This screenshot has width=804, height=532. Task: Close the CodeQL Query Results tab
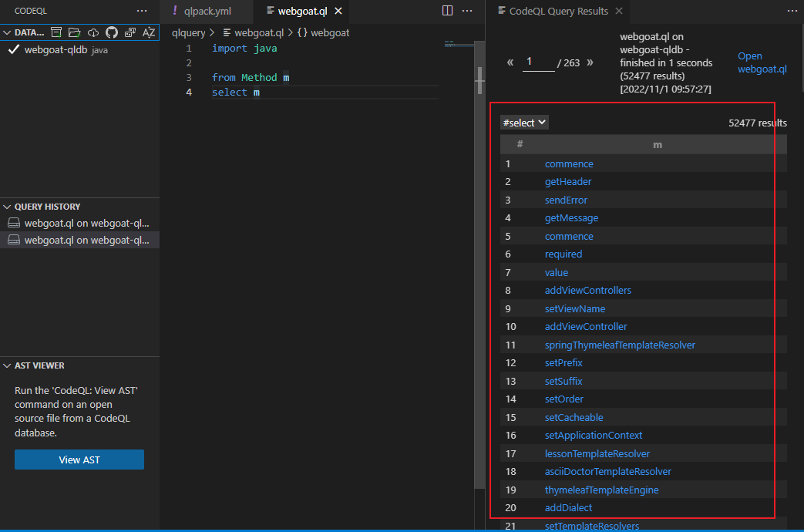(x=619, y=11)
